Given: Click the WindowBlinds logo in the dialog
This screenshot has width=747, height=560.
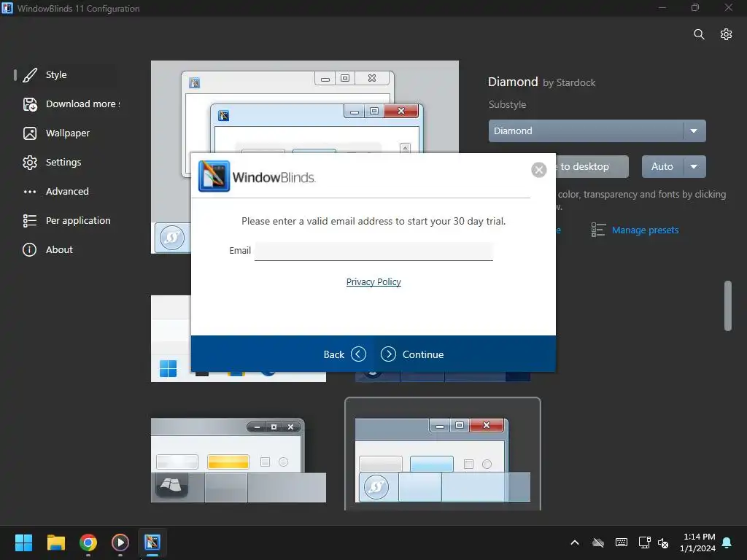Looking at the screenshot, I should (x=258, y=176).
